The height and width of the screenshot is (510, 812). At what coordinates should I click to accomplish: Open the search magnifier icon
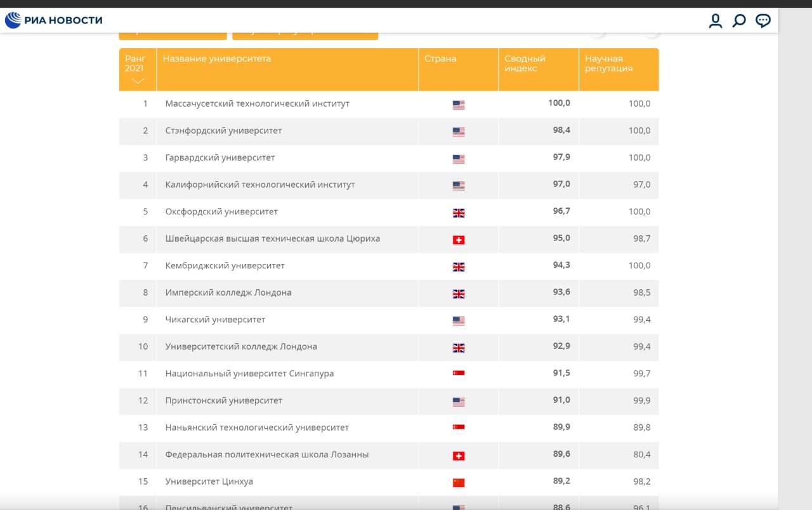[739, 21]
